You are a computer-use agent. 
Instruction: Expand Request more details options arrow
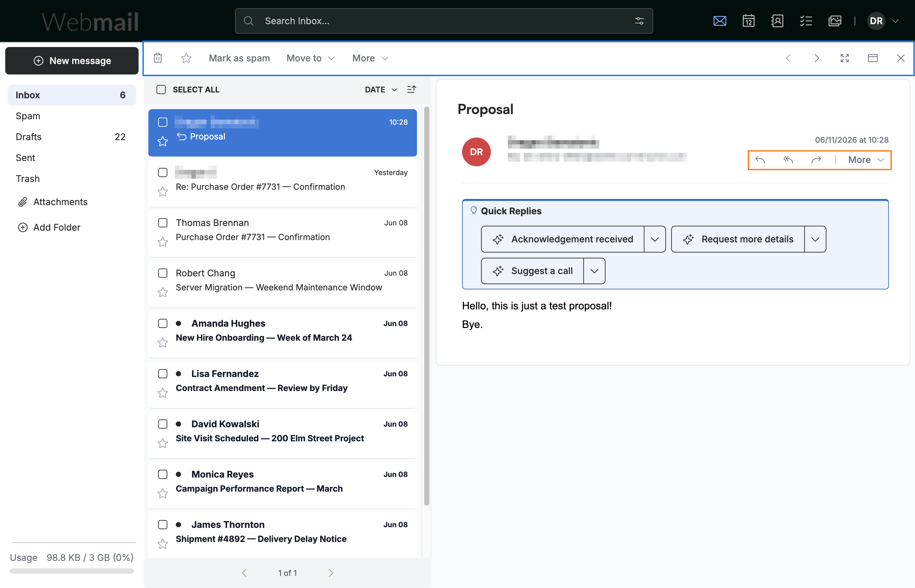coord(815,239)
